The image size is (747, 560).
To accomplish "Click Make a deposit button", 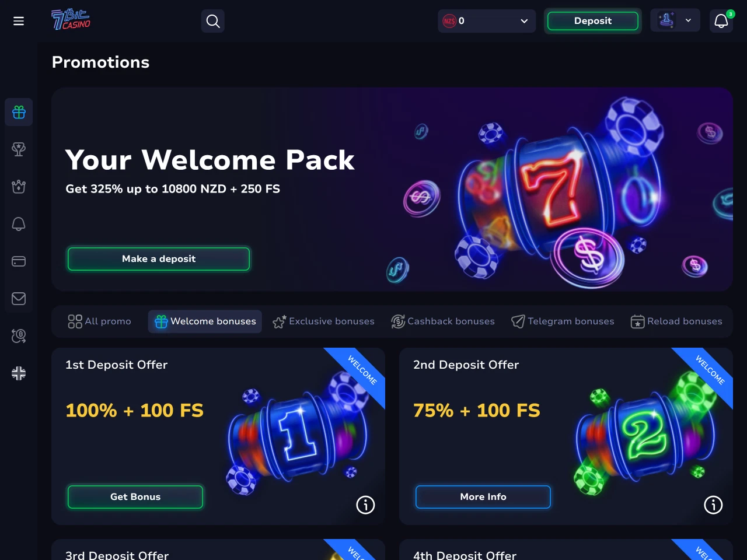I will [x=159, y=259].
